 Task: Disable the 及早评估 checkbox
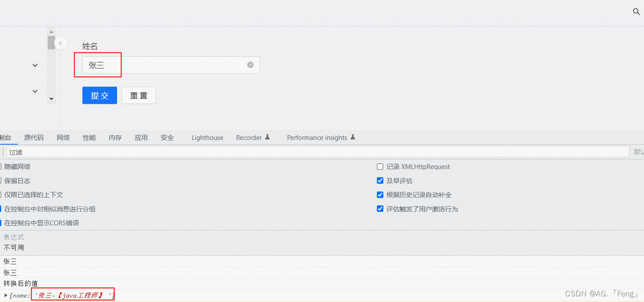[x=380, y=180]
